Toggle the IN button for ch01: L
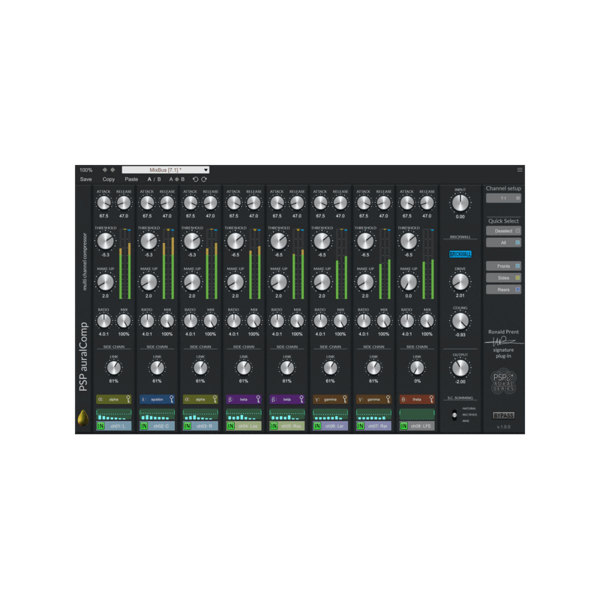The height and width of the screenshot is (600, 600). pyautogui.click(x=101, y=426)
